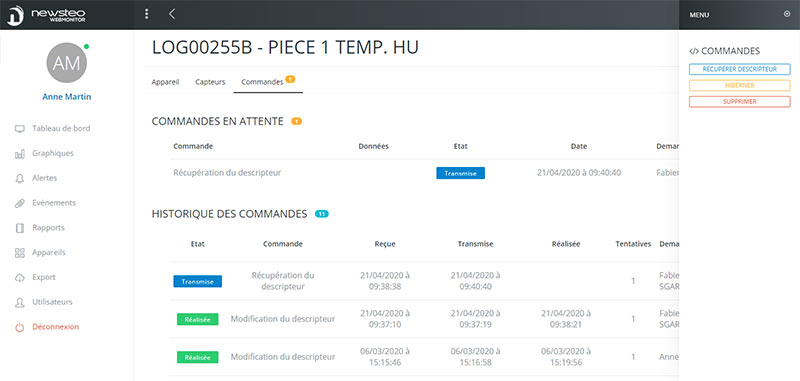Click the Hiberner button
Image resolution: width=800 pixels, height=381 pixels.
coord(739,85)
